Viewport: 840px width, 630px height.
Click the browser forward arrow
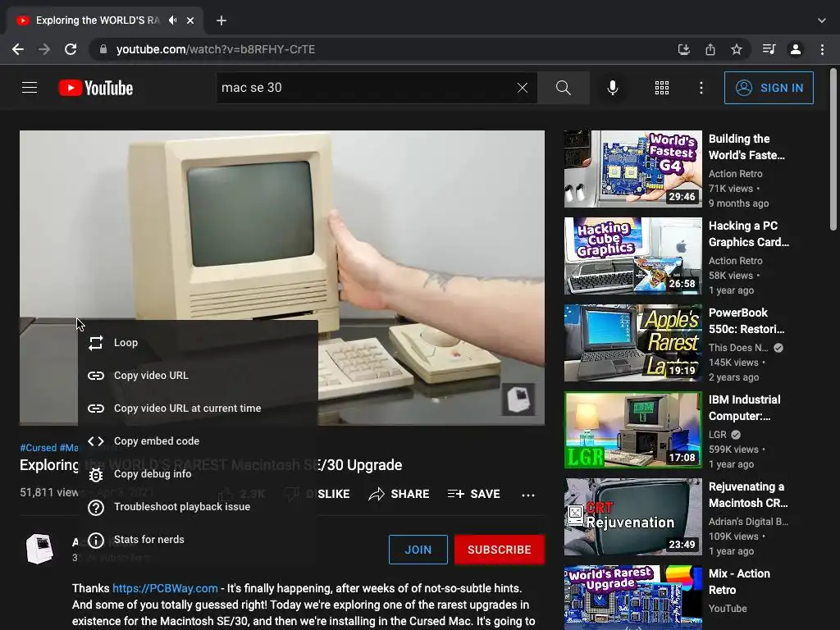[44, 49]
